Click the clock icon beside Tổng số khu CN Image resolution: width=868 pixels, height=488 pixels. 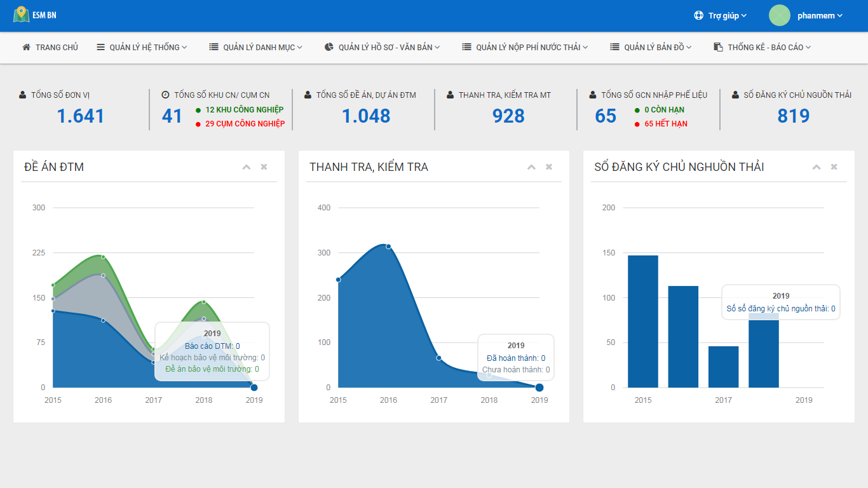click(165, 95)
